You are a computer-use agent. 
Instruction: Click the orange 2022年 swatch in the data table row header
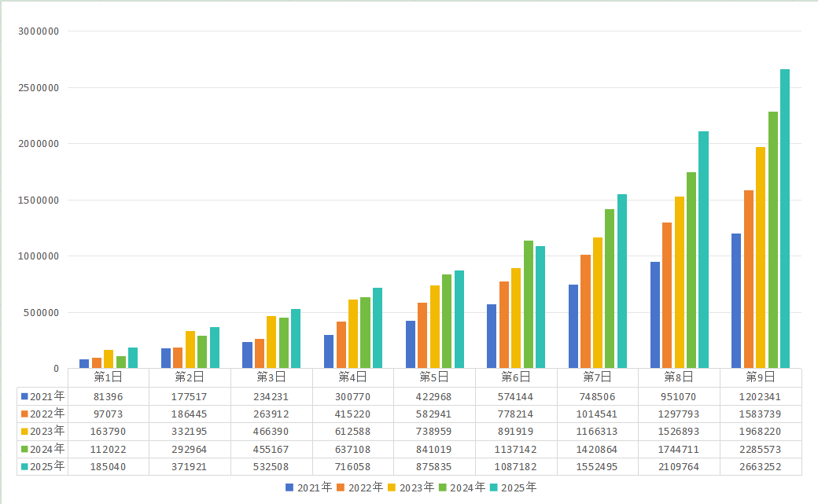(x=24, y=414)
